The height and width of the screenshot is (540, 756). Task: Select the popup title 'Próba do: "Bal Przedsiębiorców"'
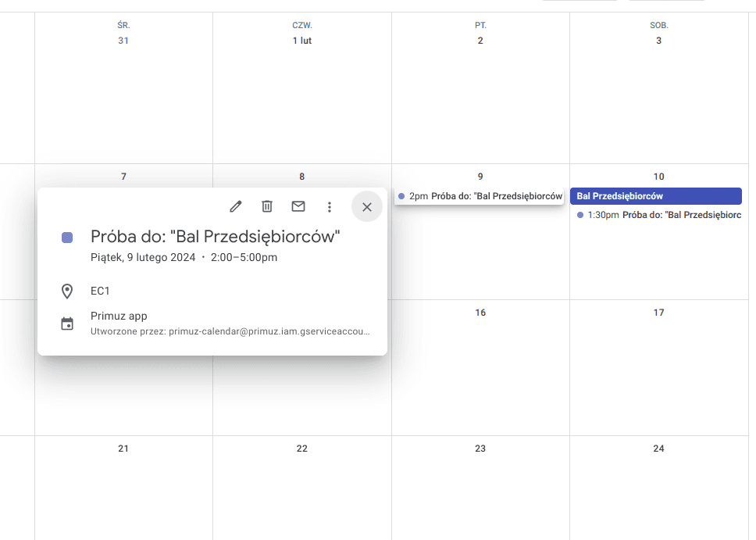tap(215, 237)
